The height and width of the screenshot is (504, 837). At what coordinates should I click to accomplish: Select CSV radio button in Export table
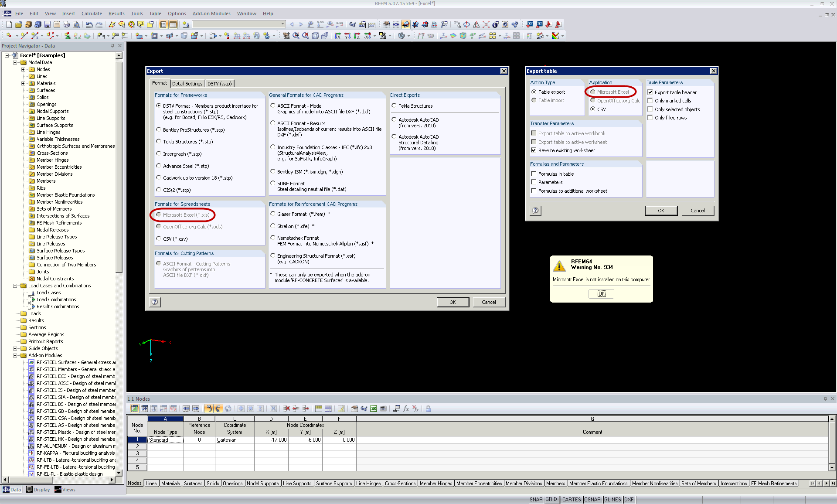tap(594, 109)
